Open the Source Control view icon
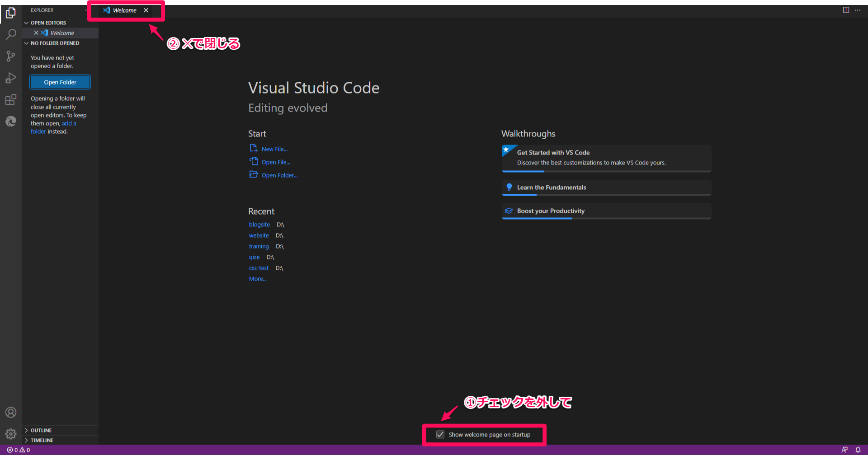The height and width of the screenshot is (455, 868). coord(11,56)
